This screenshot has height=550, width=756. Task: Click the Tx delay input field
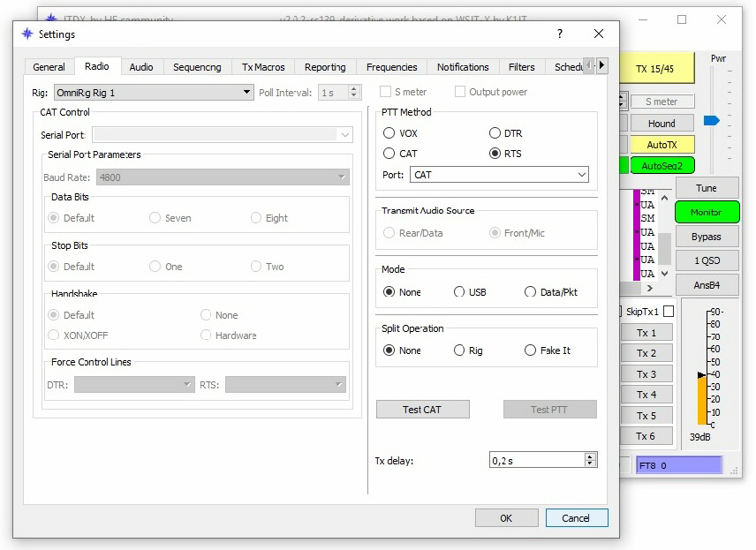(x=536, y=460)
